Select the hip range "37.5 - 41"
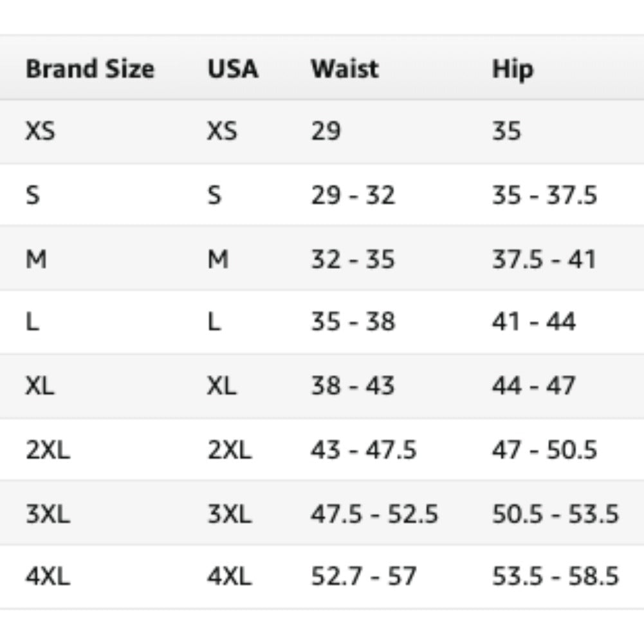 click(x=544, y=259)
